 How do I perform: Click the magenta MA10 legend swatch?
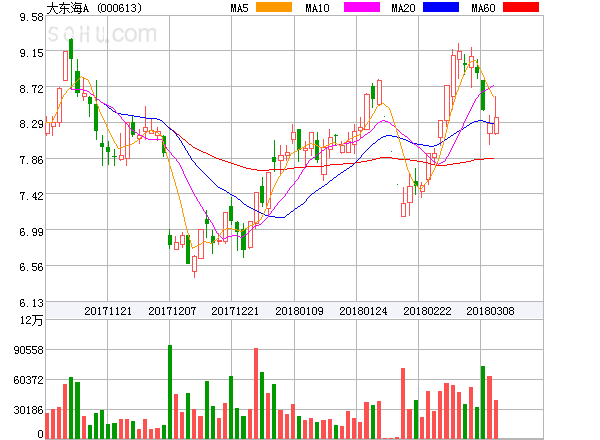tap(362, 7)
